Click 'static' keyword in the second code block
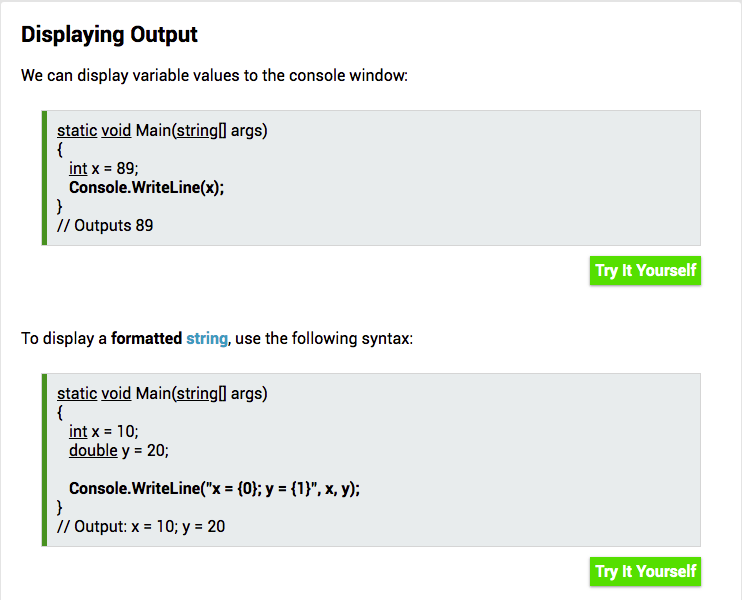 77,393
